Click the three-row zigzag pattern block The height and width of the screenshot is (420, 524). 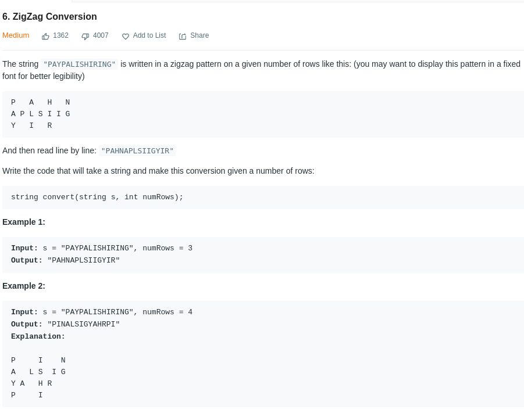coord(41,114)
